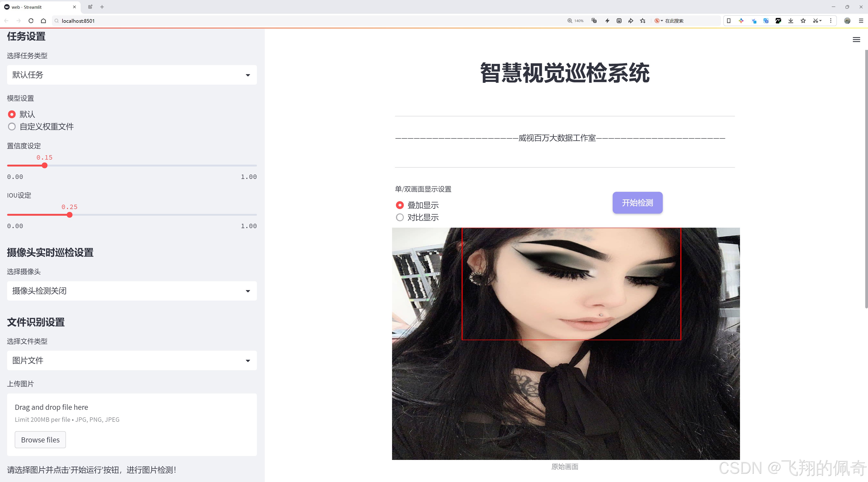Select the 自定义权重文件 radio option
This screenshot has height=482, width=868.
click(12, 127)
